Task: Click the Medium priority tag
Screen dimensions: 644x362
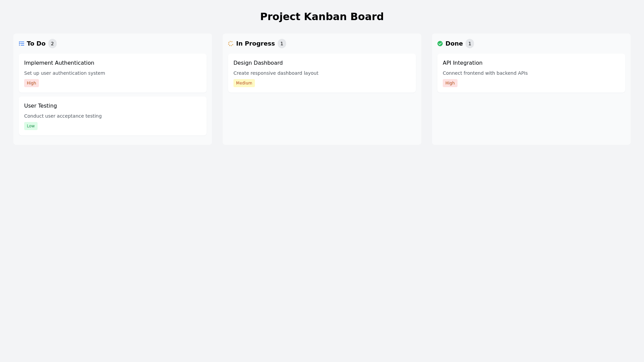Action: point(244,83)
